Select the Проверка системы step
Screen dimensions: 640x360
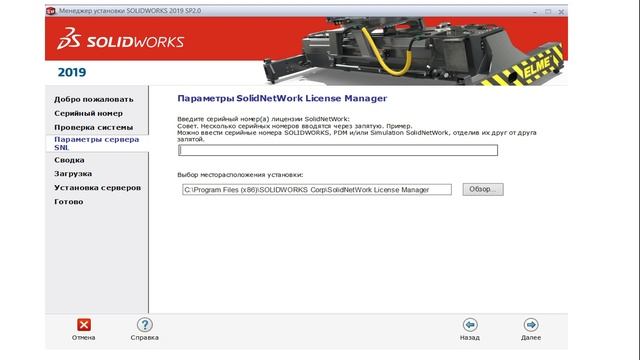pos(93,127)
